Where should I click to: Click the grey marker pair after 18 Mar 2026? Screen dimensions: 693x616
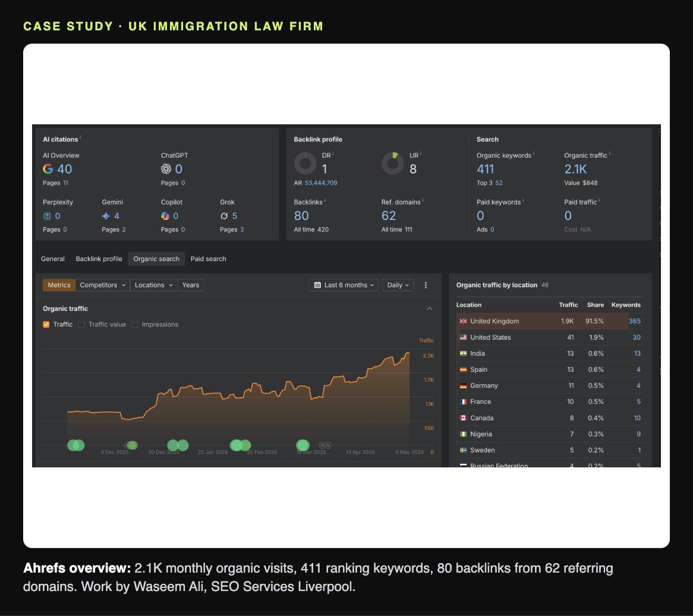tap(325, 445)
